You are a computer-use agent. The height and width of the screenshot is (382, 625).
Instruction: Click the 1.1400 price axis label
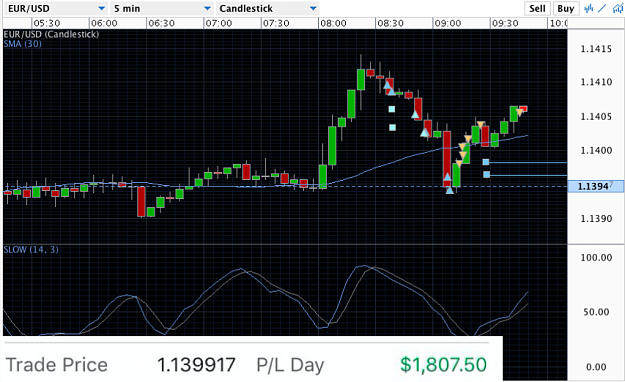pyautogui.click(x=596, y=151)
